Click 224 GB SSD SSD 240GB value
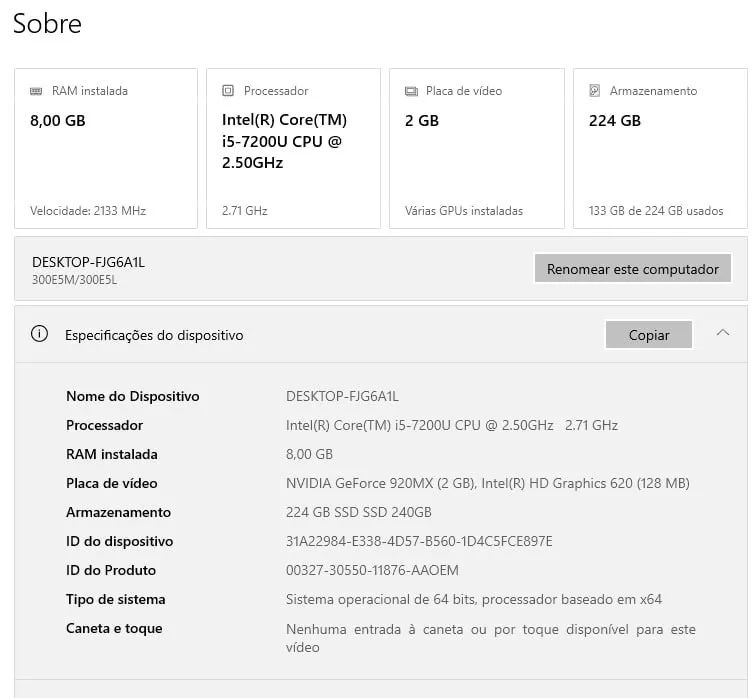 point(359,512)
